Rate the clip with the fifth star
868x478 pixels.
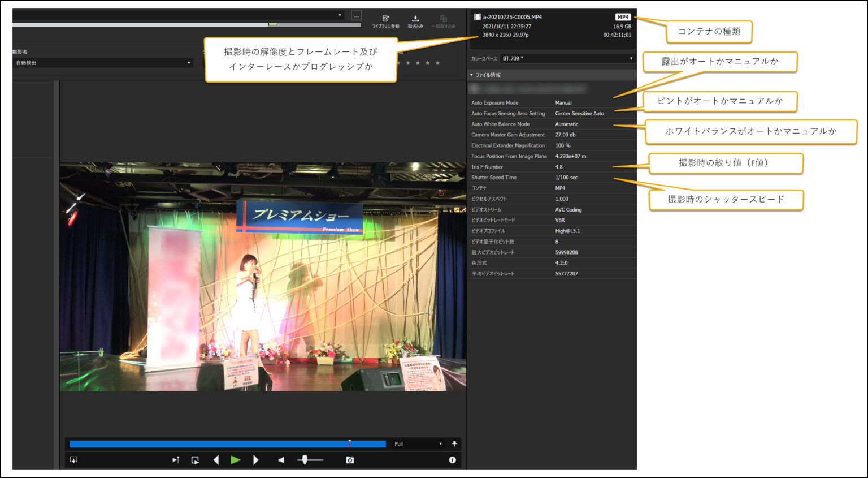[x=437, y=63]
